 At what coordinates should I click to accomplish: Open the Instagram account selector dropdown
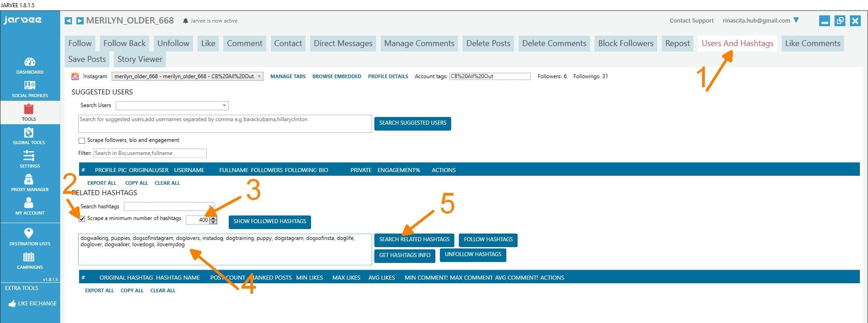[188, 76]
